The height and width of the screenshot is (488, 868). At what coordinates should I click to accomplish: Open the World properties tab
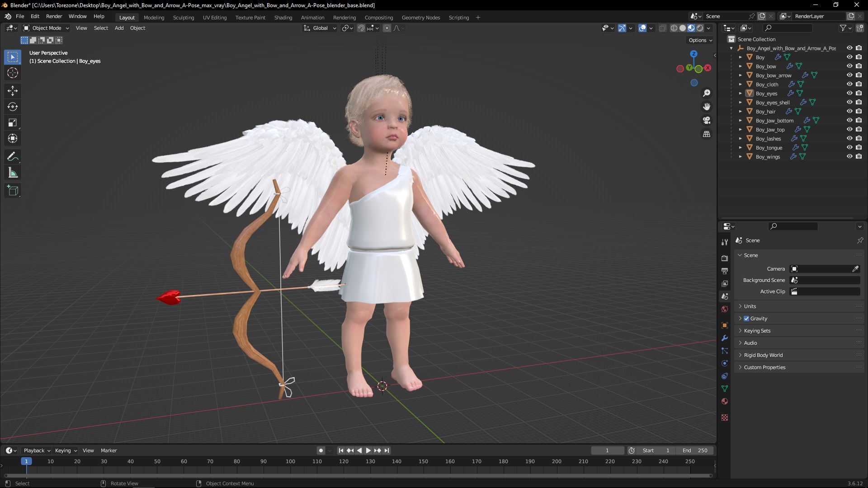[725, 309]
